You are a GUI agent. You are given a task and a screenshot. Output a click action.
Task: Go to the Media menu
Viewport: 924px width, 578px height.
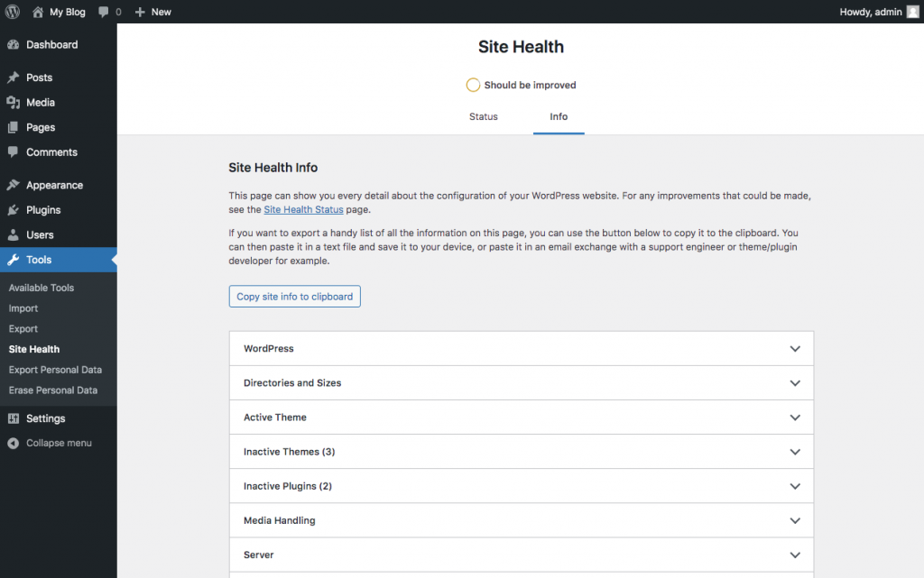pyautogui.click(x=40, y=103)
